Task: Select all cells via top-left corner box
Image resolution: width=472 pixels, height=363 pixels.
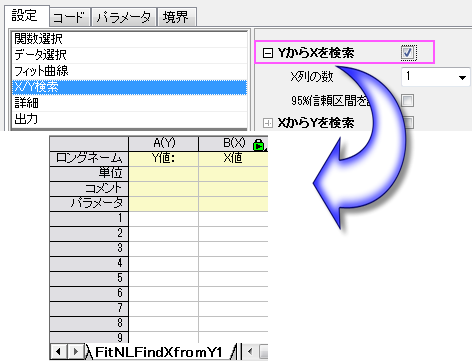Action: pyautogui.click(x=89, y=144)
